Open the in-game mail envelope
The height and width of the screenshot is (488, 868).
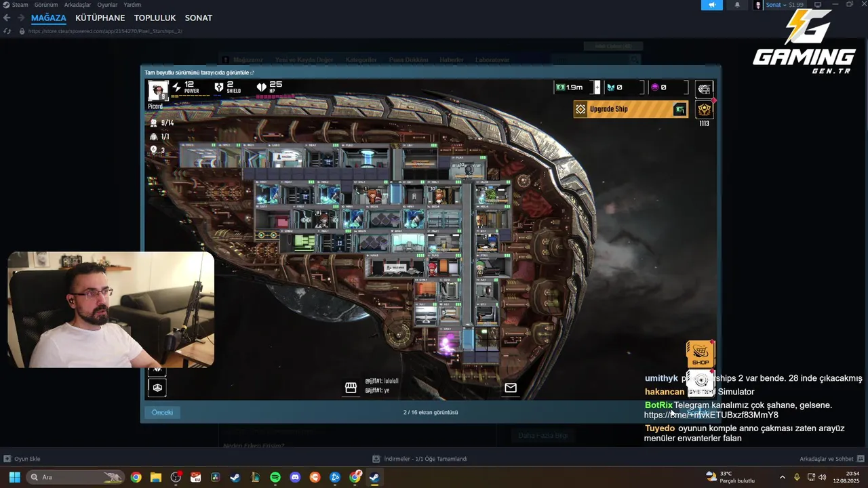point(511,388)
